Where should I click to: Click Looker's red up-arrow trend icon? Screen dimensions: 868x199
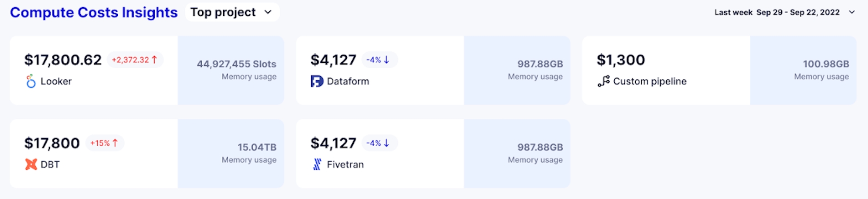pos(154,60)
